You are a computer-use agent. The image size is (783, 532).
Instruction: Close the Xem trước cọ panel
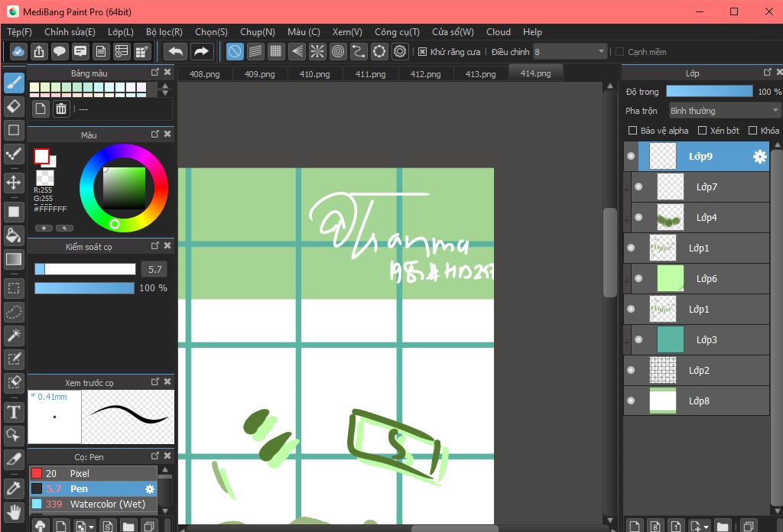click(167, 381)
